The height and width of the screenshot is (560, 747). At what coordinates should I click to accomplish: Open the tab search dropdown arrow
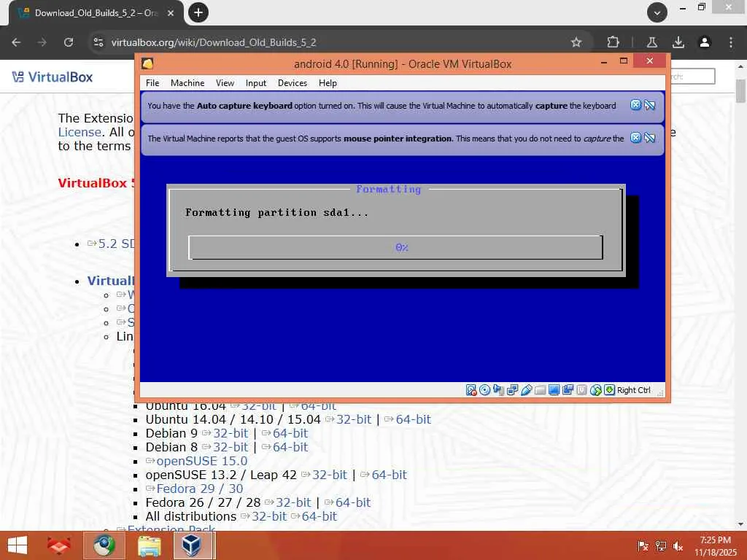pos(657,13)
